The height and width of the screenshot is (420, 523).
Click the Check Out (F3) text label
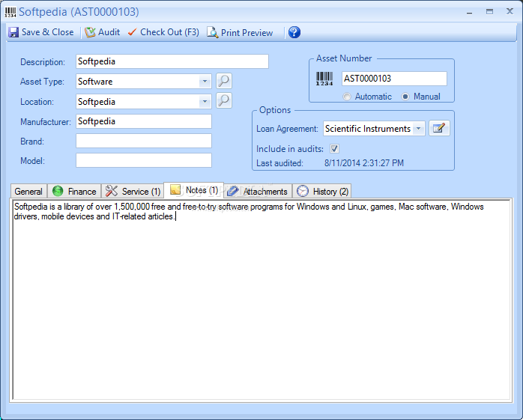click(x=169, y=32)
